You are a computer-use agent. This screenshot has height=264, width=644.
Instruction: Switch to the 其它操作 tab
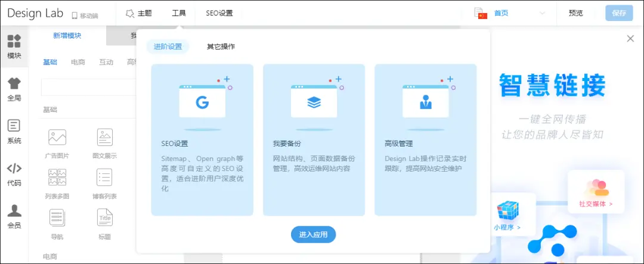[221, 46]
